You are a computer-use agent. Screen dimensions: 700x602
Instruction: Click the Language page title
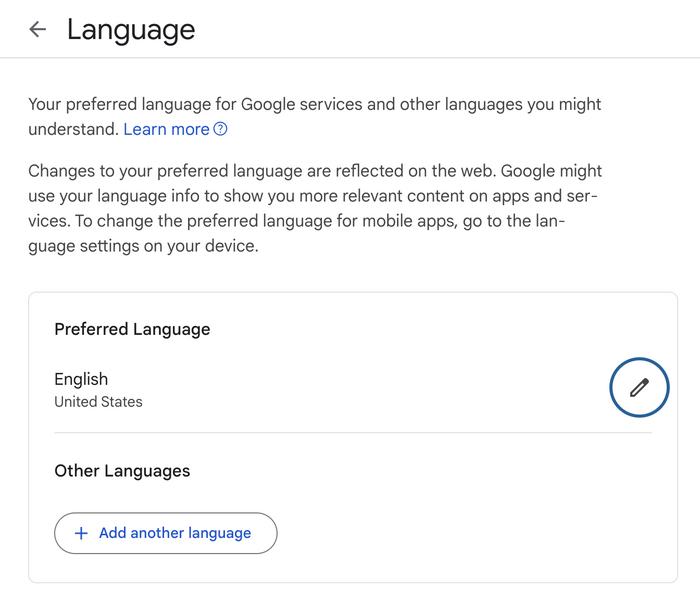coord(131,29)
